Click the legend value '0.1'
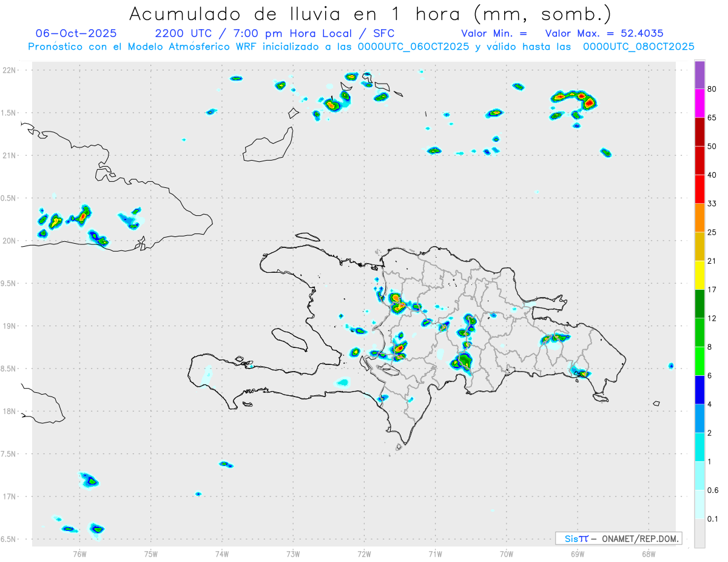 click(x=713, y=519)
